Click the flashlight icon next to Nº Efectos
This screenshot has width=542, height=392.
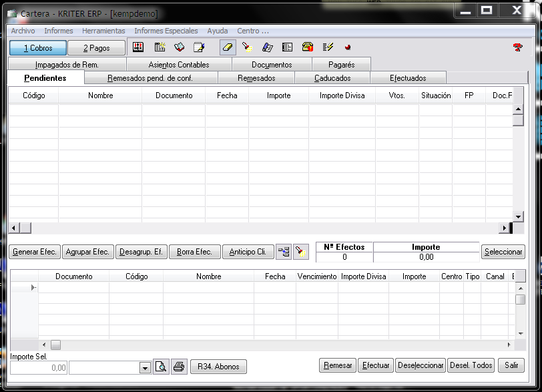(x=300, y=252)
